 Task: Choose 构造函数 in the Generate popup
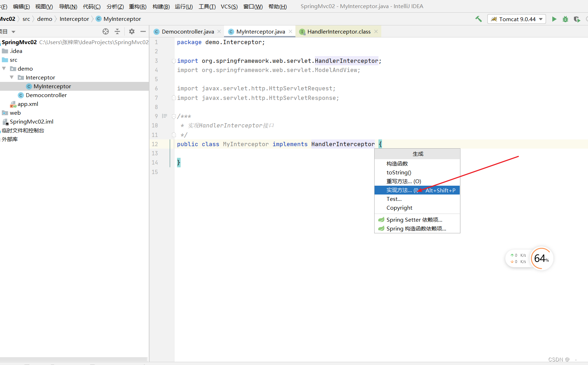[417, 164]
